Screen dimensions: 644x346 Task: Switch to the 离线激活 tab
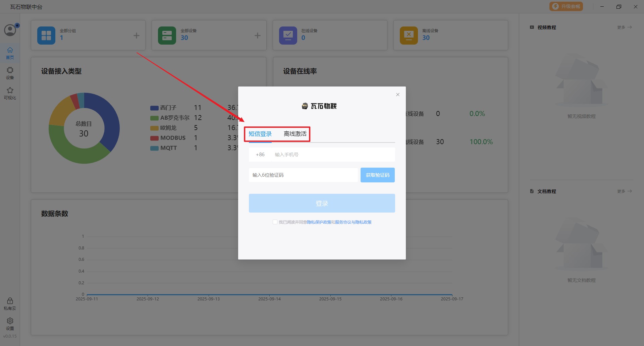pos(295,134)
